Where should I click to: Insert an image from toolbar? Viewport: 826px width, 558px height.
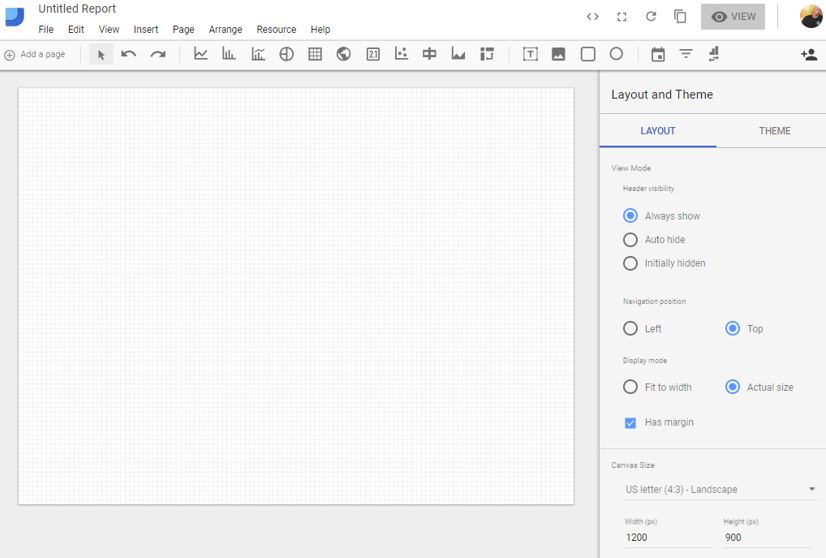click(558, 54)
